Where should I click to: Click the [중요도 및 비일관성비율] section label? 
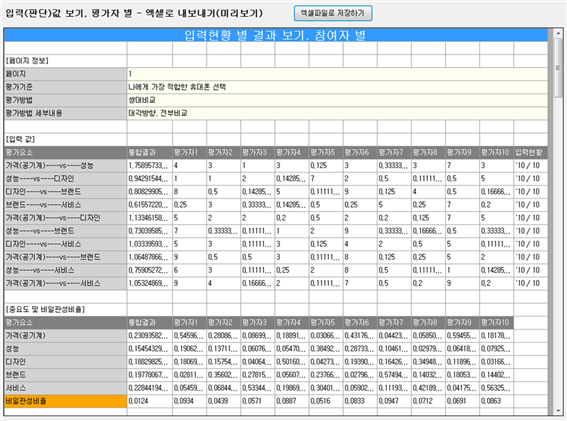tap(46, 310)
